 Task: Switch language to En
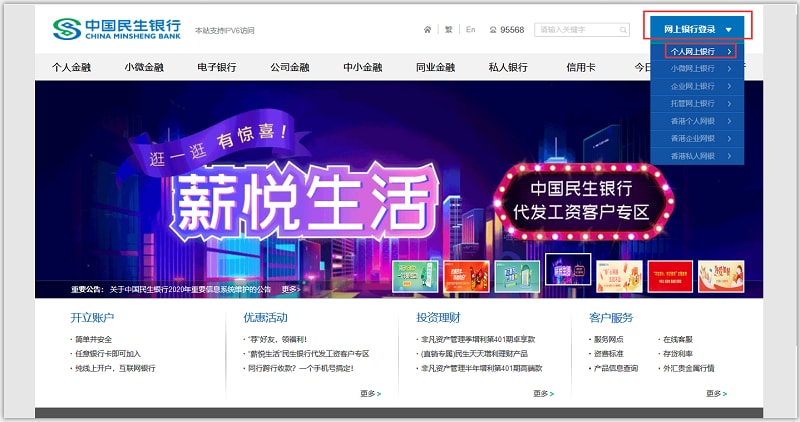coord(470,30)
